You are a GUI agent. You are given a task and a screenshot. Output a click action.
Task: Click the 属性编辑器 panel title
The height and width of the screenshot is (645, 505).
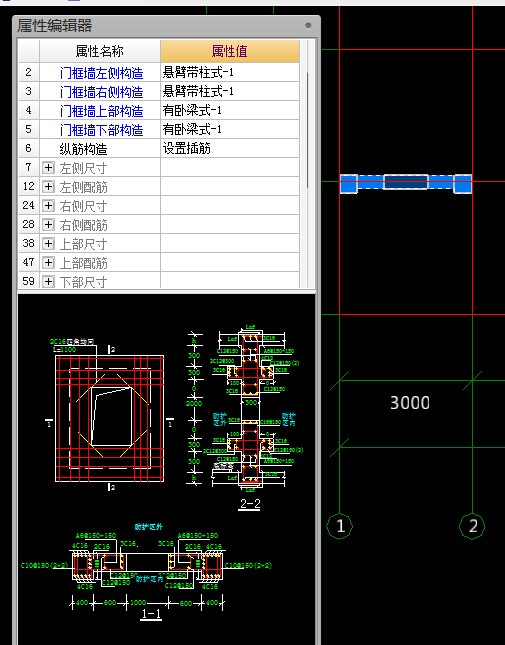(54, 26)
